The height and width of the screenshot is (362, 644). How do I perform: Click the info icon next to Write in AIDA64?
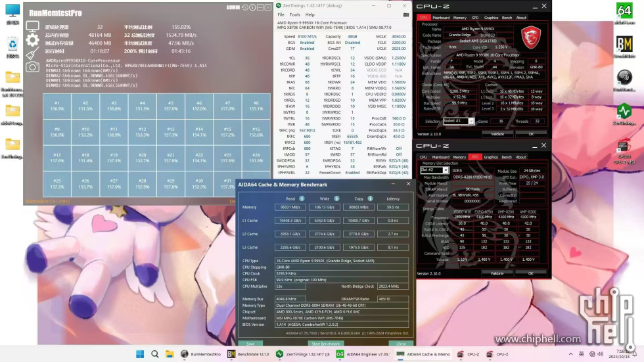coord(336,198)
